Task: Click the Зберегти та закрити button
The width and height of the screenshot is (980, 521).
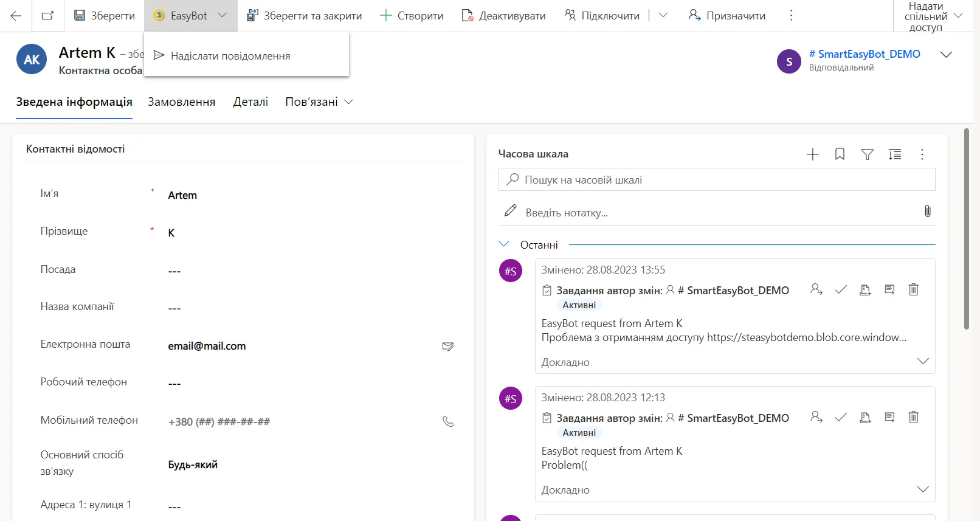Action: pos(304,16)
